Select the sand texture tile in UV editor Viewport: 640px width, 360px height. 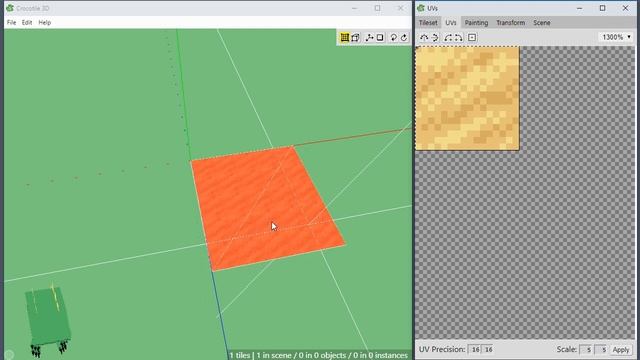(467, 98)
